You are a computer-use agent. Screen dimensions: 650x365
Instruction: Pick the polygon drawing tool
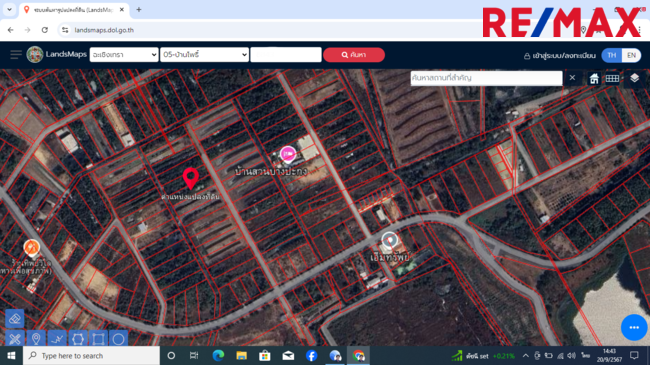point(78,339)
